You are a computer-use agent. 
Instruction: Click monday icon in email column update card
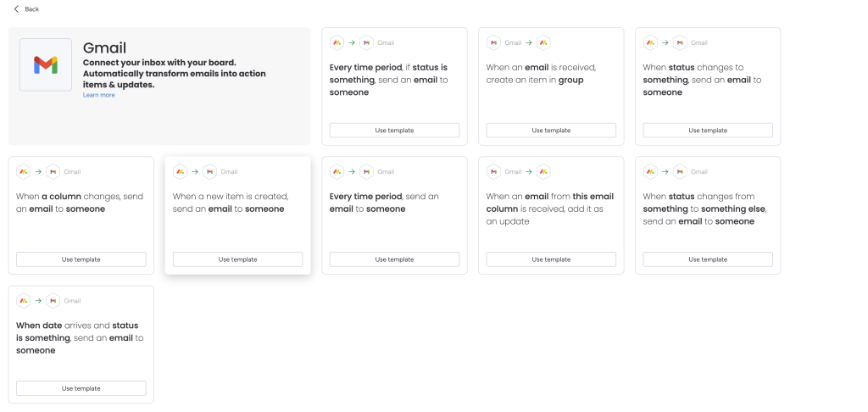(x=543, y=171)
